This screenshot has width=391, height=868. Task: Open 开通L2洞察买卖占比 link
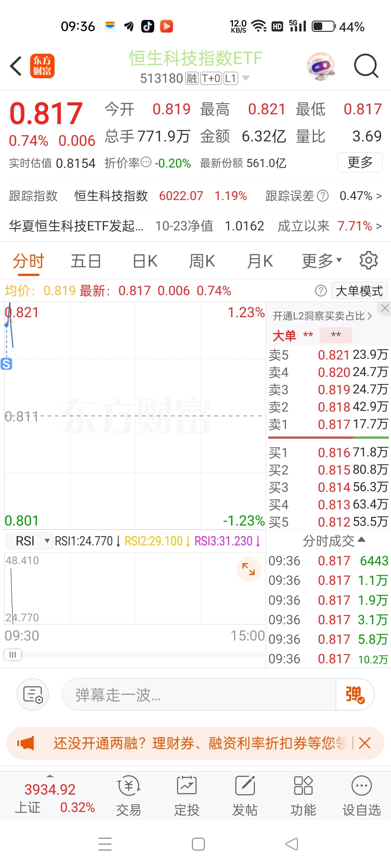(322, 316)
